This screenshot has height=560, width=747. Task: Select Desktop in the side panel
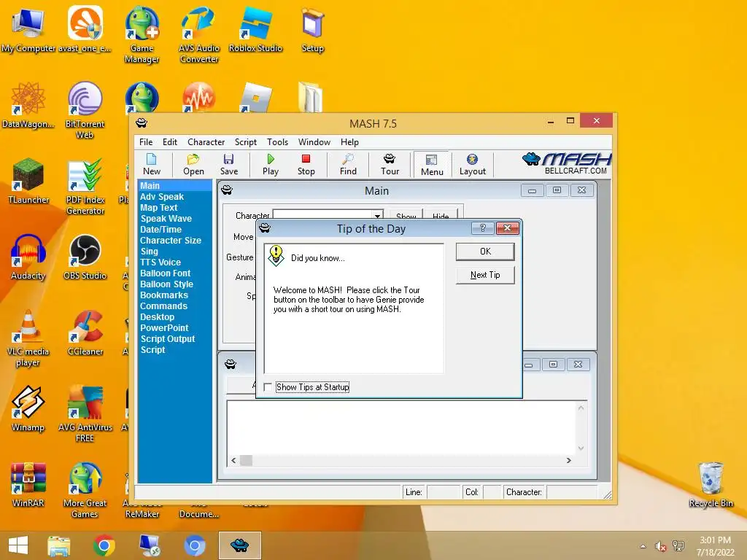(158, 317)
